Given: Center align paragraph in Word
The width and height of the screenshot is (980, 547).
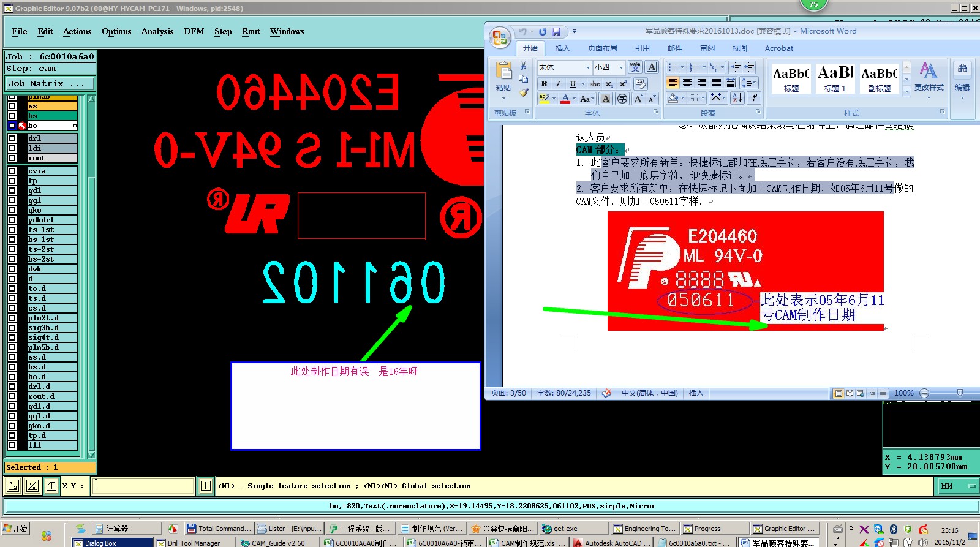Looking at the screenshot, I should click(x=687, y=83).
